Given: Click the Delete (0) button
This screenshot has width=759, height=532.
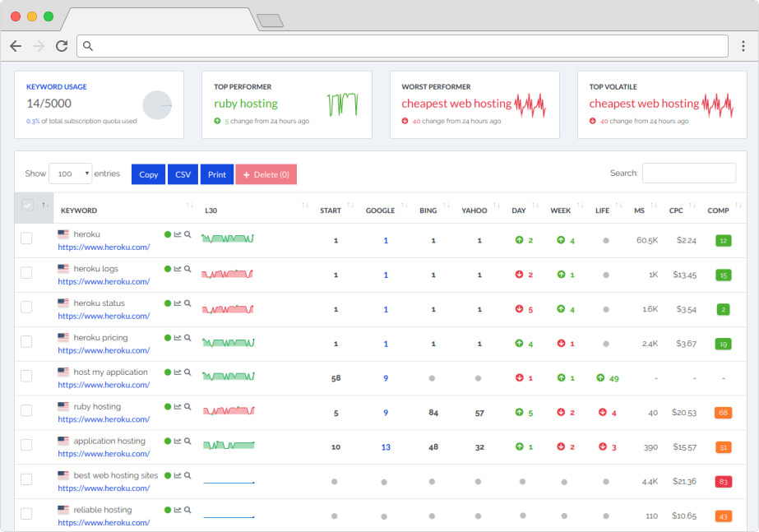Looking at the screenshot, I should pos(266,174).
